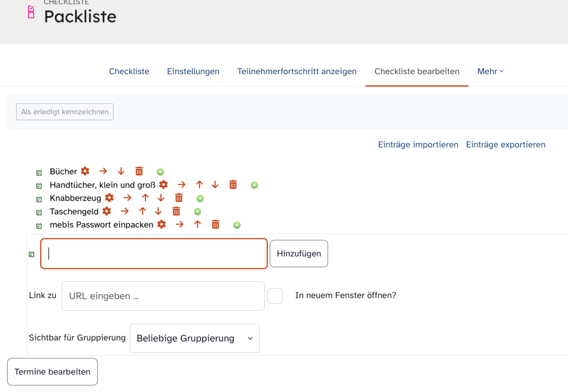Viewport: 568px width, 392px height.
Task: Expand the Mehr menu
Action: [x=490, y=71]
